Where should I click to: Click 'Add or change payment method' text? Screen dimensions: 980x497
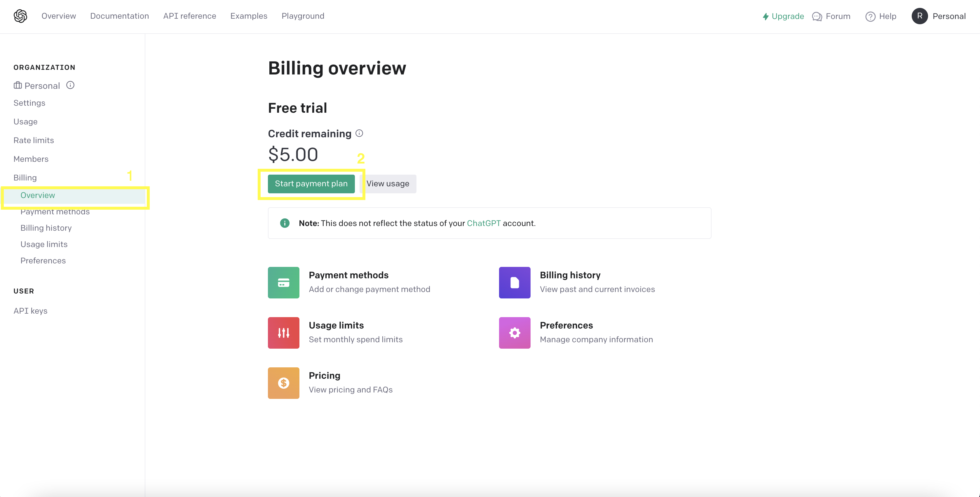pyautogui.click(x=369, y=289)
